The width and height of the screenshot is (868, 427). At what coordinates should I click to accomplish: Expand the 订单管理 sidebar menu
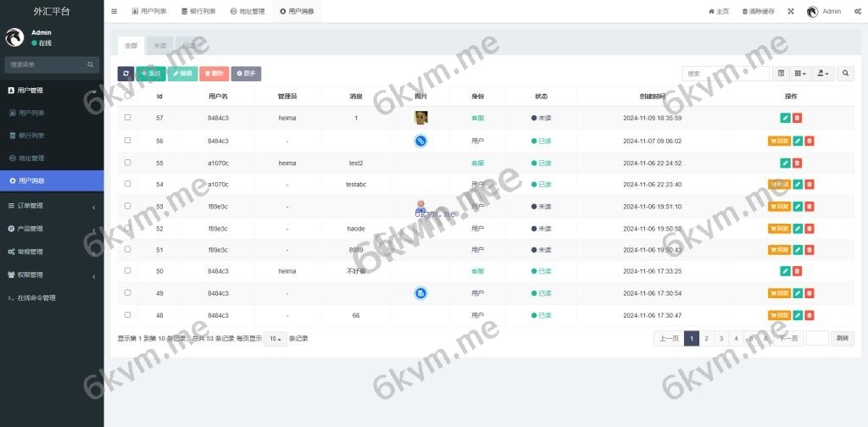point(51,205)
